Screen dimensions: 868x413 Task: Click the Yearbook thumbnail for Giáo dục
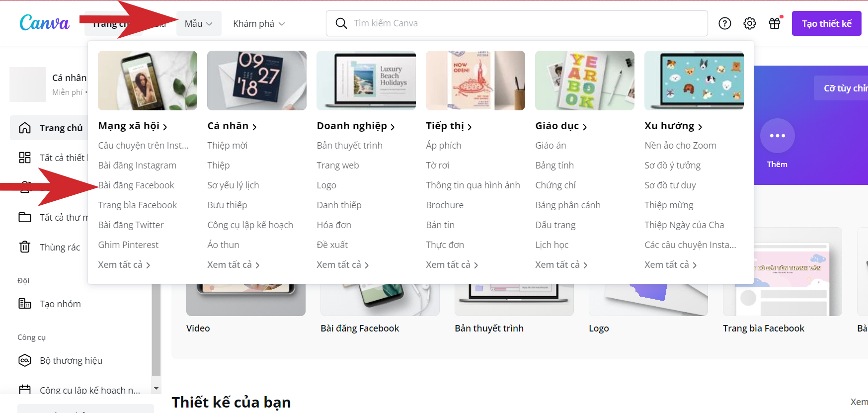click(584, 81)
